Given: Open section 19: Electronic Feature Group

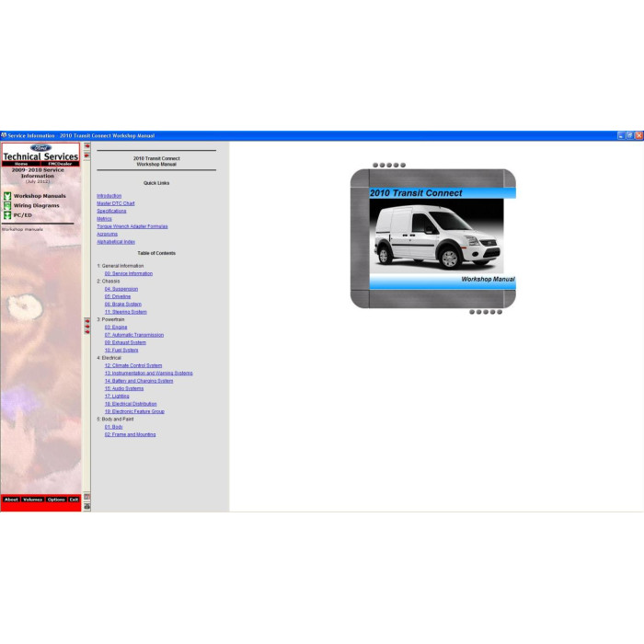Looking at the screenshot, I should (x=134, y=411).
